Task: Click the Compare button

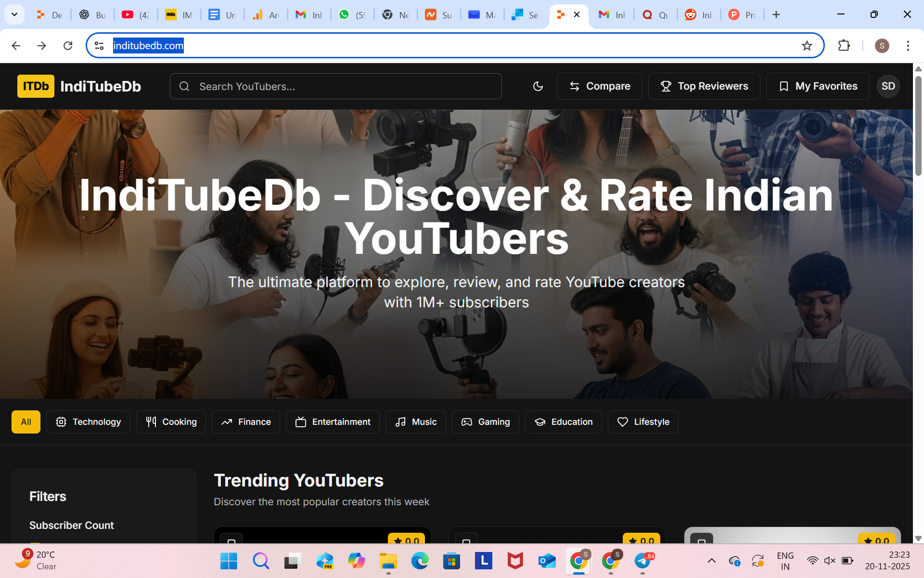Action: coord(599,86)
